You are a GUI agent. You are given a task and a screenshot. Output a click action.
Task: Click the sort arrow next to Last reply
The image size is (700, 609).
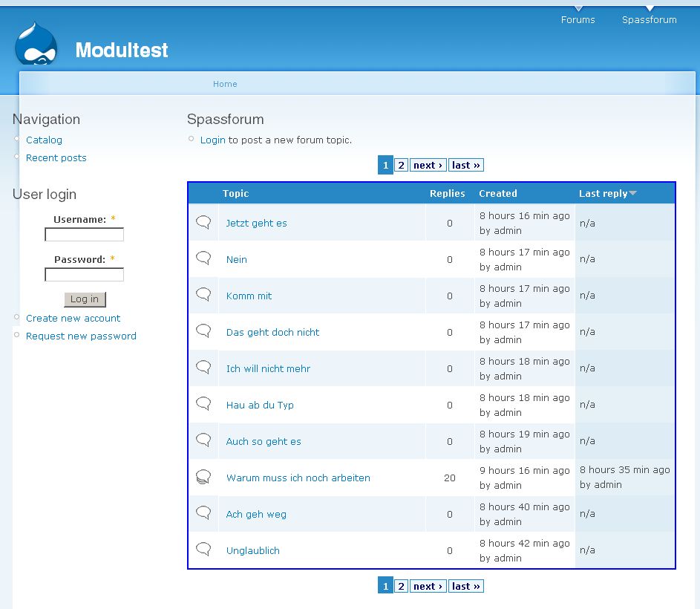click(x=633, y=194)
